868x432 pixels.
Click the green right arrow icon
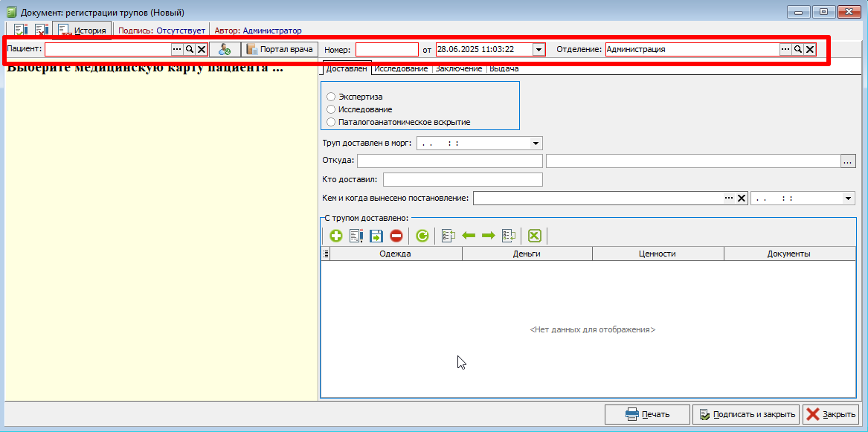(x=488, y=236)
